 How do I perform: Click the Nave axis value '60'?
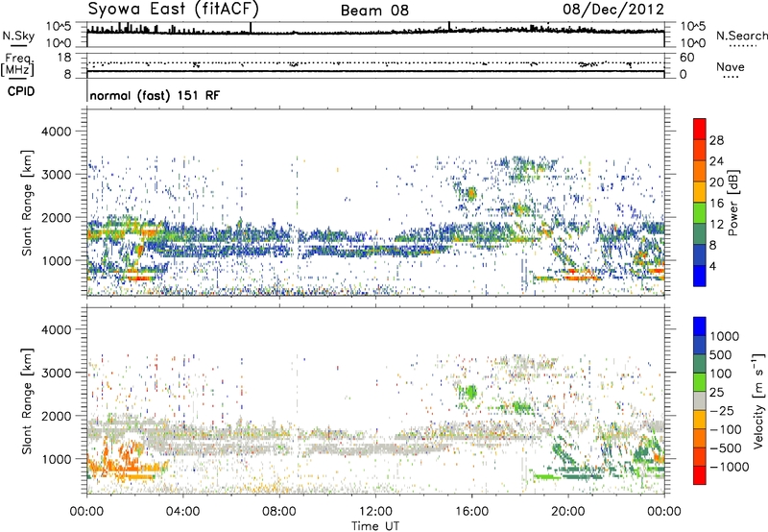(x=686, y=58)
